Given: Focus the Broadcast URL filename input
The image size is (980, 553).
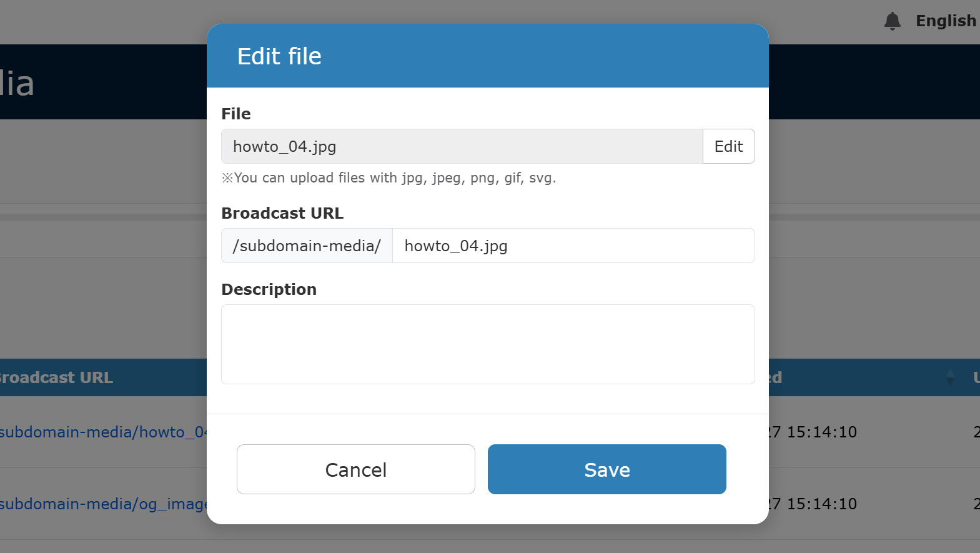Looking at the screenshot, I should pos(573,246).
